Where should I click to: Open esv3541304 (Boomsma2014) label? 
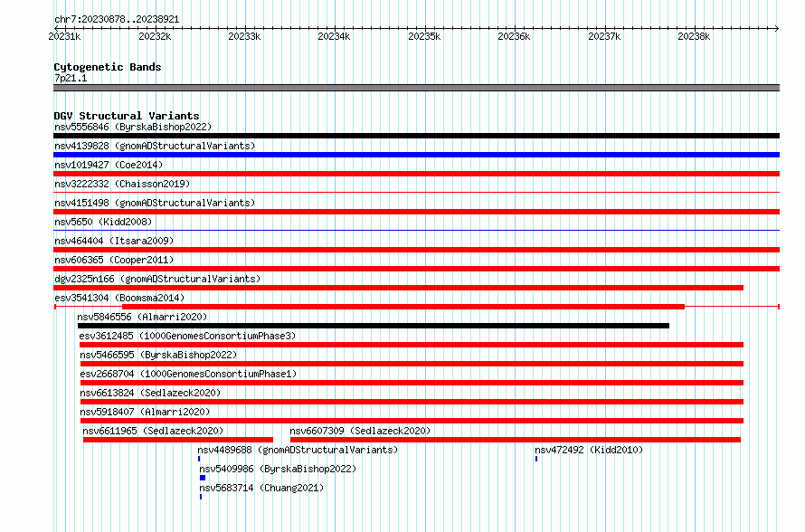[x=119, y=298]
